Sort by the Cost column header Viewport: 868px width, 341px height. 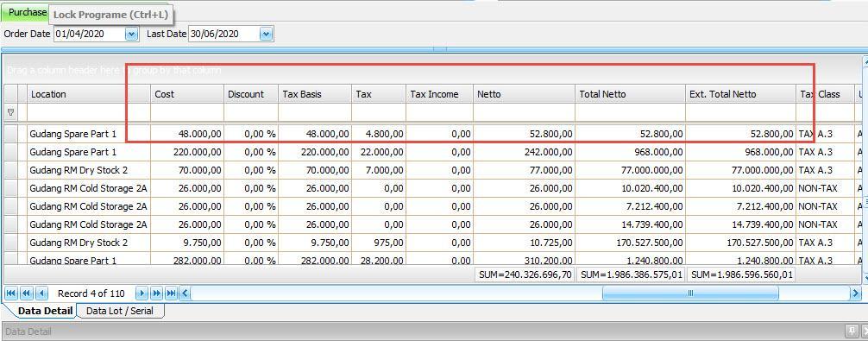point(187,94)
